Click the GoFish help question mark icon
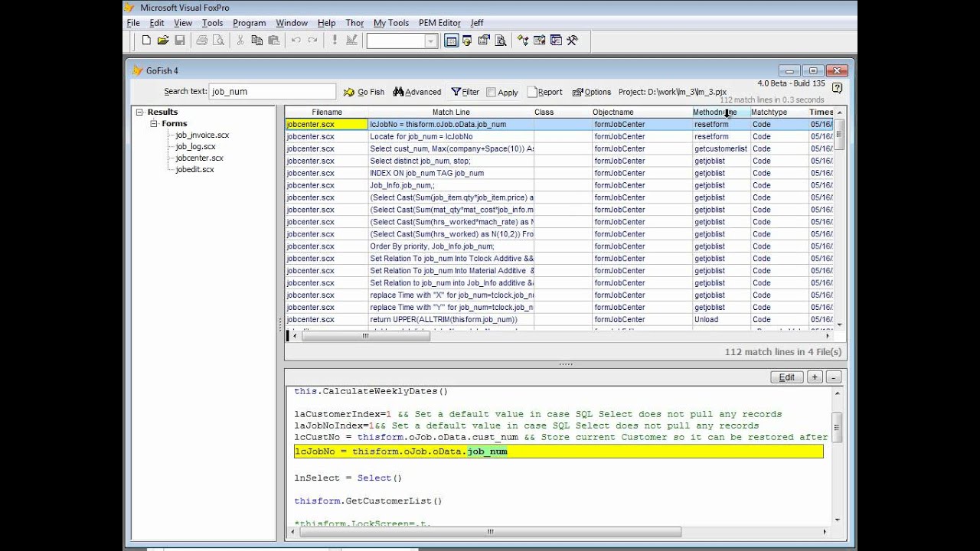 (x=837, y=88)
